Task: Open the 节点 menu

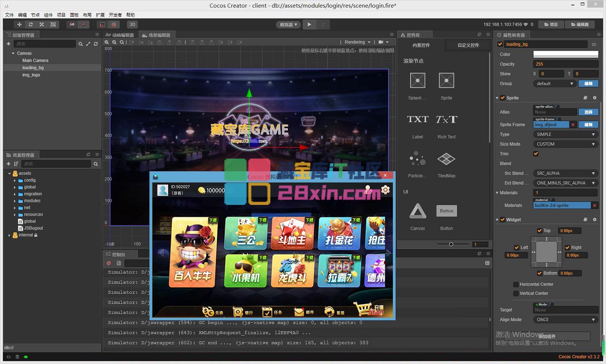Action: click(x=35, y=15)
